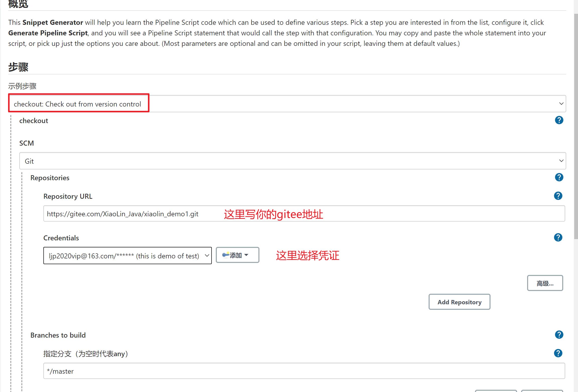
Task: Show help for the branch specifier (指定分支) field
Action: click(x=558, y=353)
